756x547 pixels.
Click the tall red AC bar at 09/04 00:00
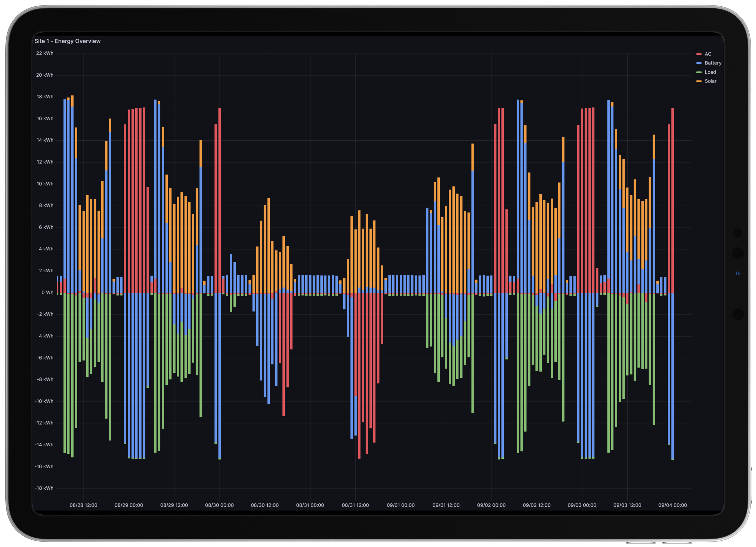click(672, 200)
